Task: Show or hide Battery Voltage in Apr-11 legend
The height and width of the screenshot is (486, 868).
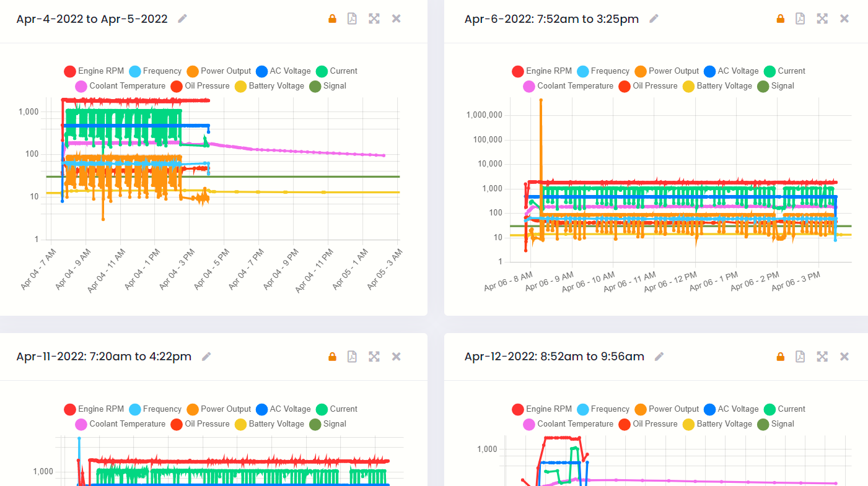Action: click(269, 424)
